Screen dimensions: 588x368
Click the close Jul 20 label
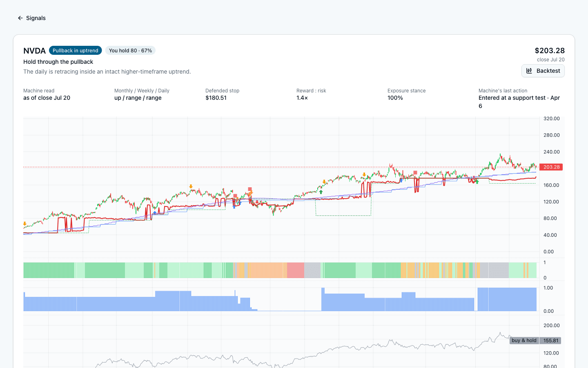[x=551, y=60]
